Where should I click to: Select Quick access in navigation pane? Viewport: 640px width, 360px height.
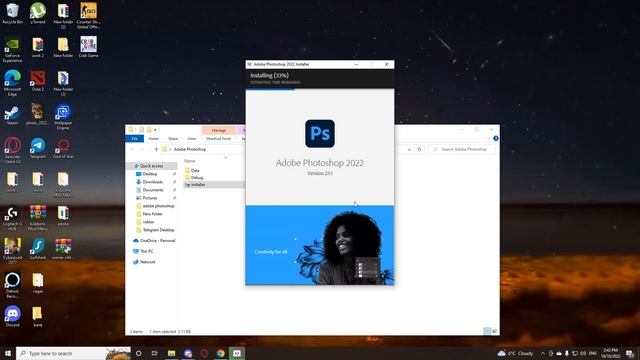[151, 166]
